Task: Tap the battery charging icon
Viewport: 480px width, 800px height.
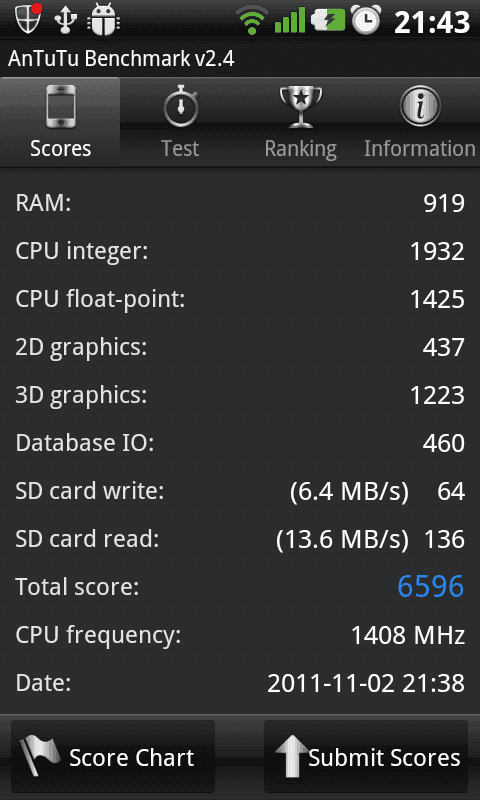Action: pyautogui.click(x=329, y=20)
